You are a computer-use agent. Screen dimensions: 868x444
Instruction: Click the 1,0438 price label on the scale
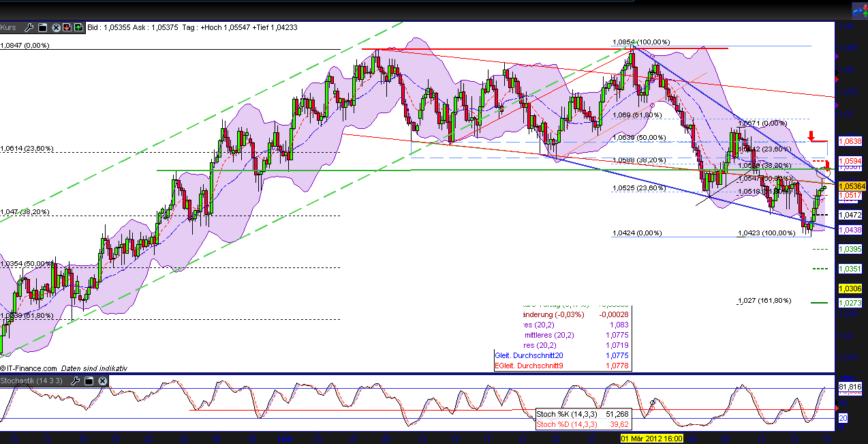(849, 231)
